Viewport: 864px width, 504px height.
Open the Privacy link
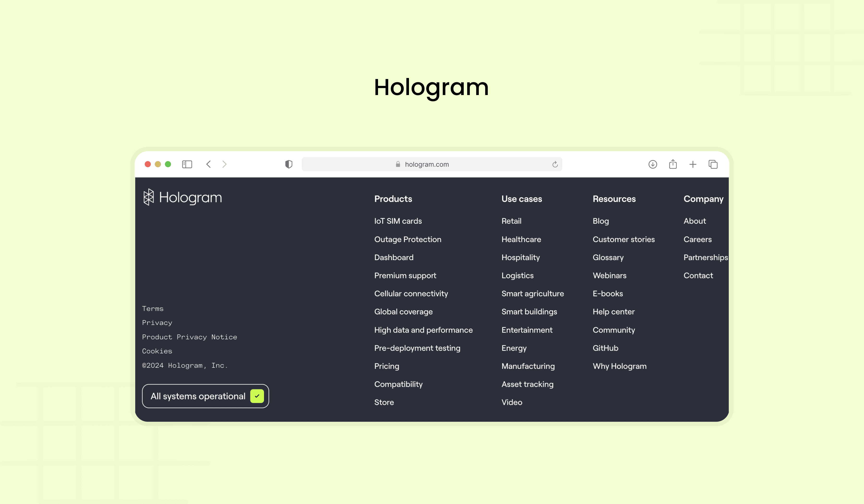pos(157,323)
